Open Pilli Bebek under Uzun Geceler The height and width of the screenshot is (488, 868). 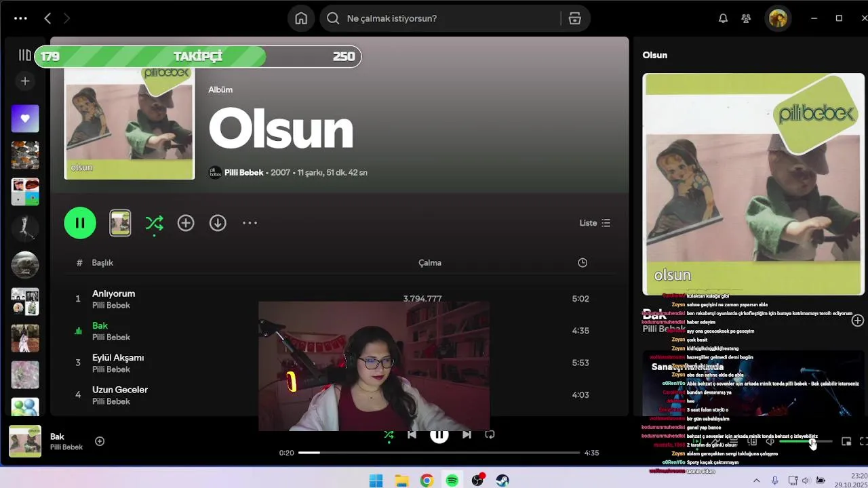coord(111,402)
